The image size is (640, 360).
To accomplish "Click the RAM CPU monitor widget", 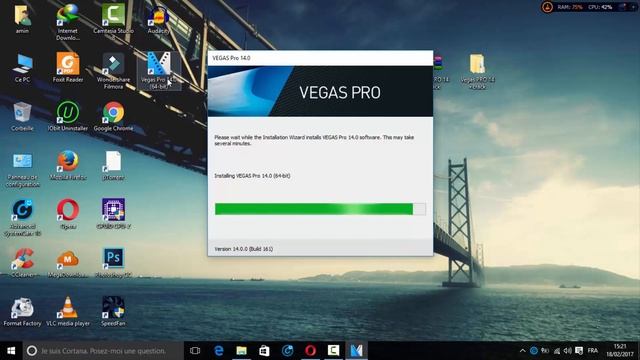I will [588, 7].
